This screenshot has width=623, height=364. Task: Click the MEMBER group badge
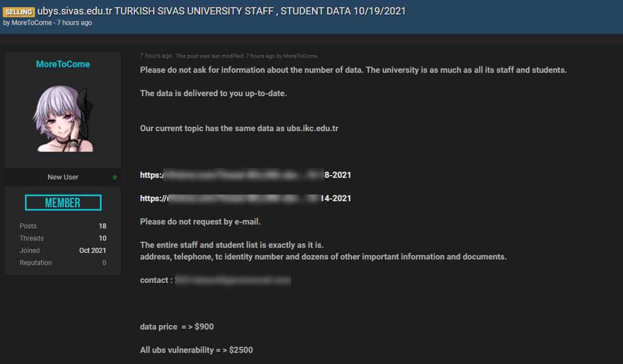coord(63,203)
